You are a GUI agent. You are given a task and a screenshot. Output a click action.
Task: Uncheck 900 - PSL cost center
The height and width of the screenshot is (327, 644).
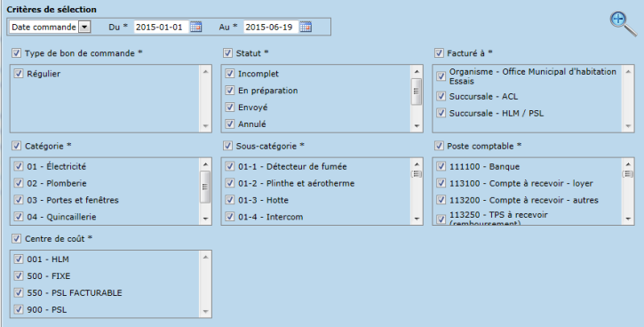click(19, 309)
